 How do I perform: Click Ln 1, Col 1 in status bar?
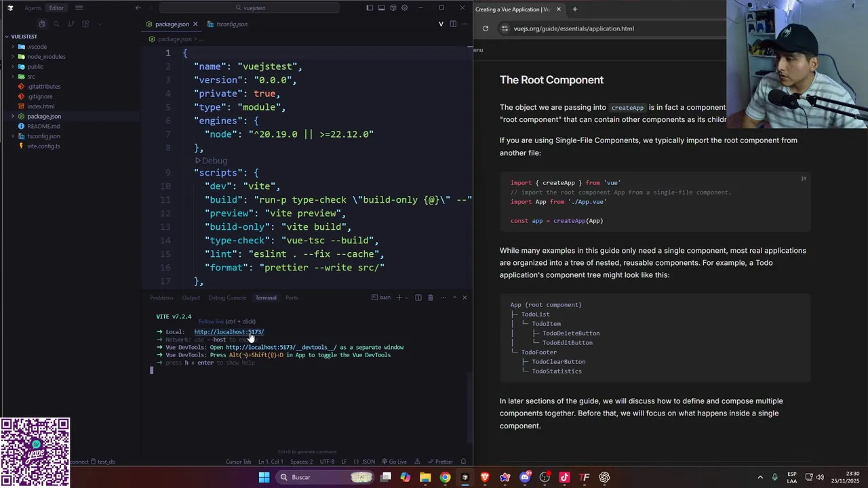pos(271,462)
